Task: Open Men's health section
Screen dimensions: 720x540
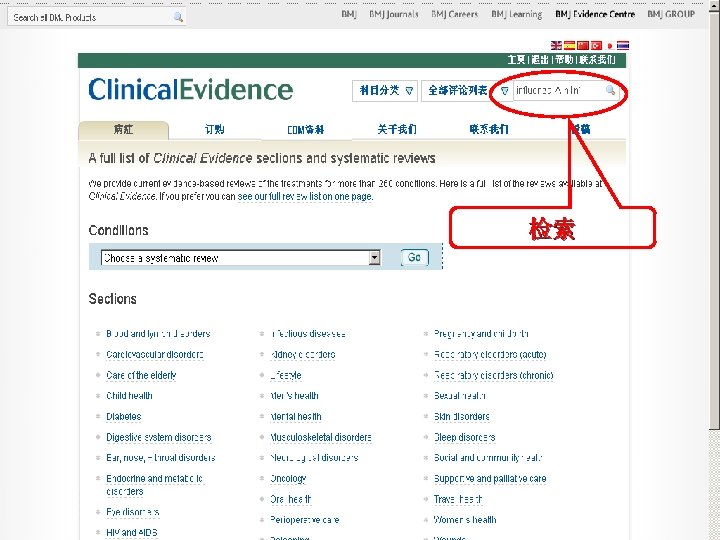Action: pos(294,396)
